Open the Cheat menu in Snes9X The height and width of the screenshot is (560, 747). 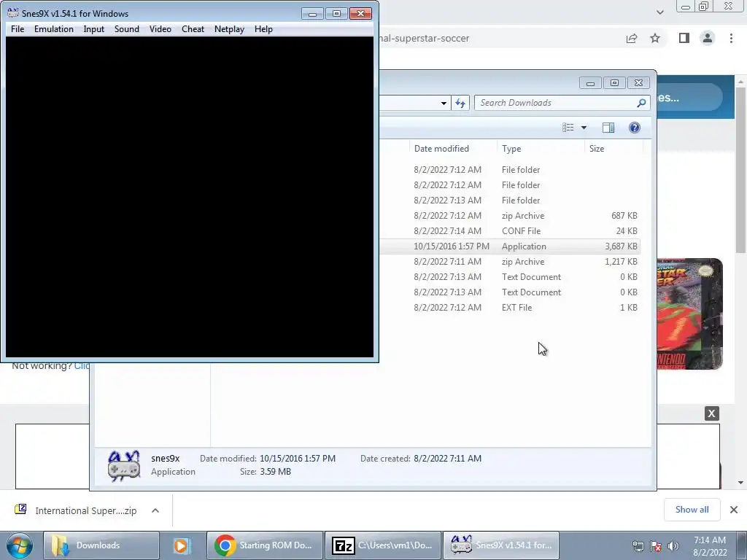click(x=193, y=29)
